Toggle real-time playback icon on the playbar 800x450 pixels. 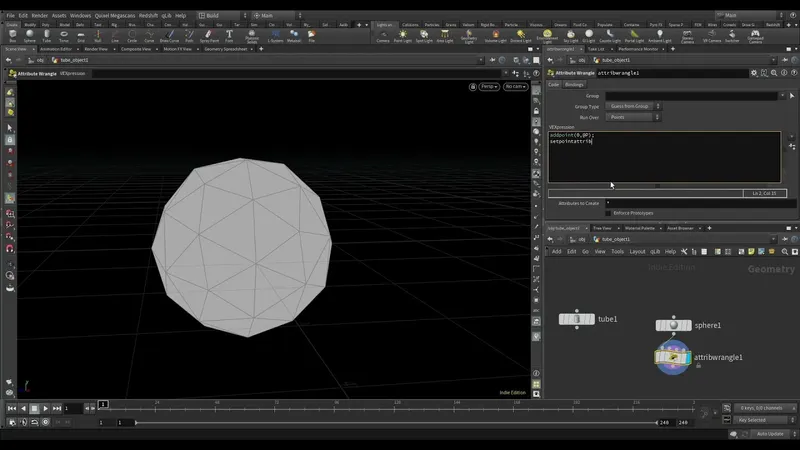[x=45, y=422]
